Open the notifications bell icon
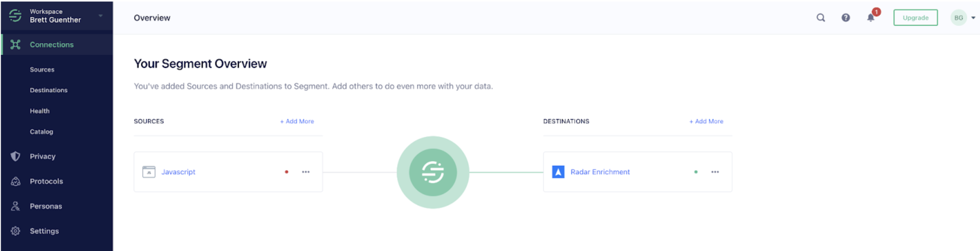This screenshot has width=980, height=251. click(871, 18)
